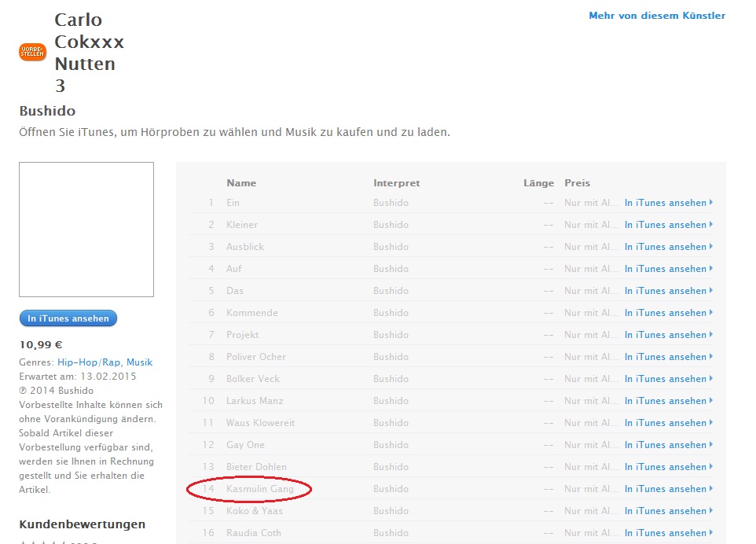Click 'Nur mit Al…' price in 'Gay One' row
The height and width of the screenshot is (544, 756).
click(592, 445)
